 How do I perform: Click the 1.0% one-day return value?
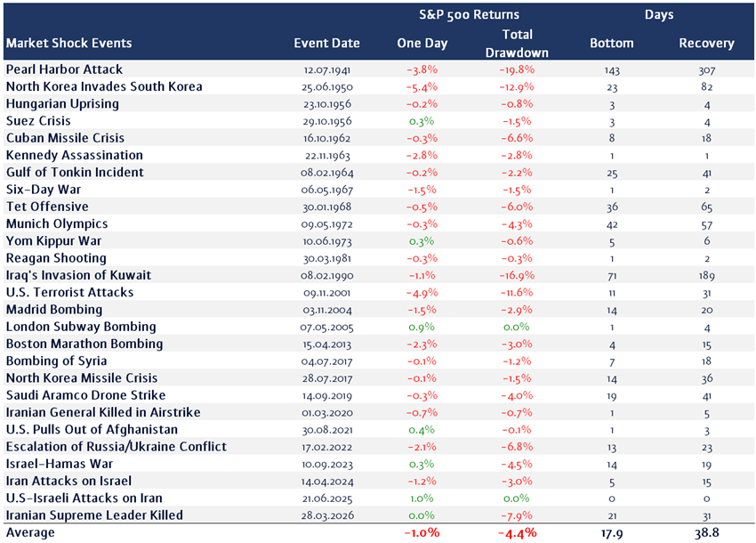click(x=422, y=498)
